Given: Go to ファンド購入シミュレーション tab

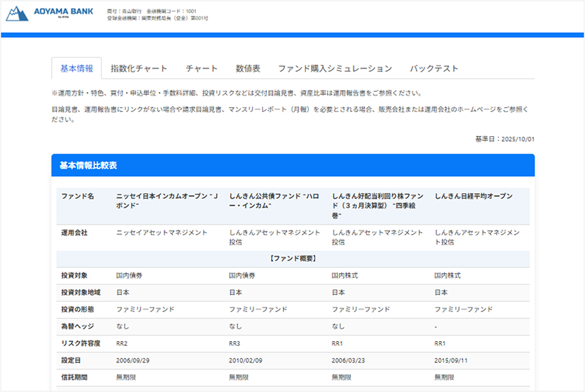Looking at the screenshot, I should pyautogui.click(x=334, y=69).
